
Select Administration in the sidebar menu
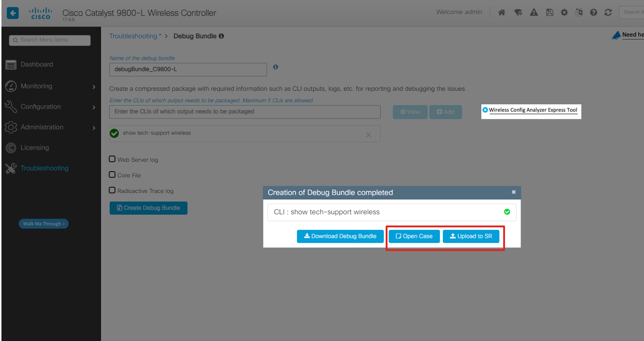(x=42, y=127)
